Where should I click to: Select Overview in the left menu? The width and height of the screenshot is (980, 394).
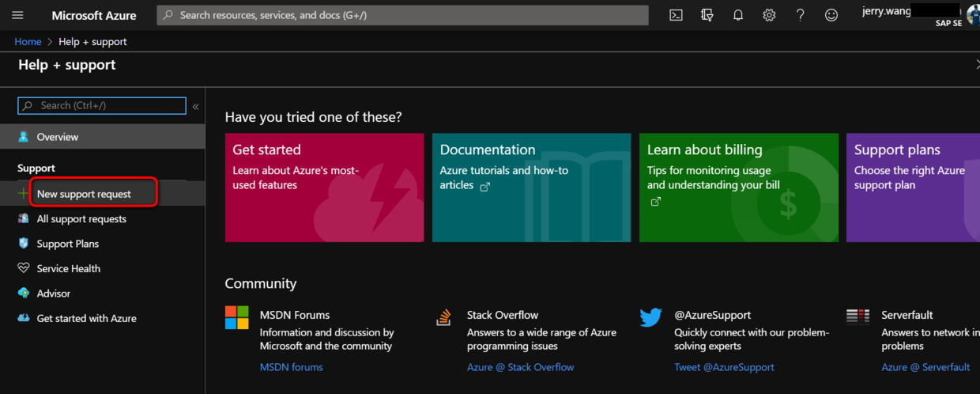(x=58, y=137)
